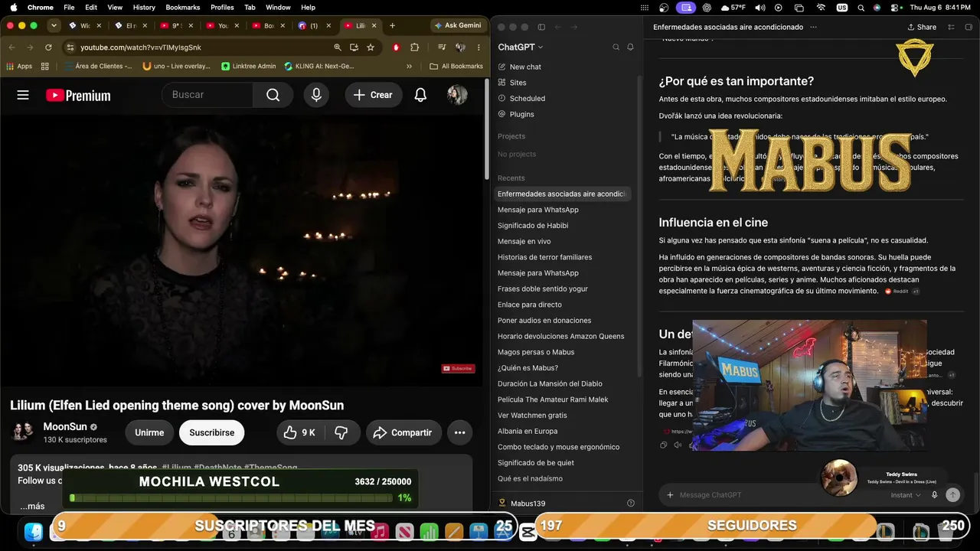Open a new Chrome tab

click(x=392, y=25)
